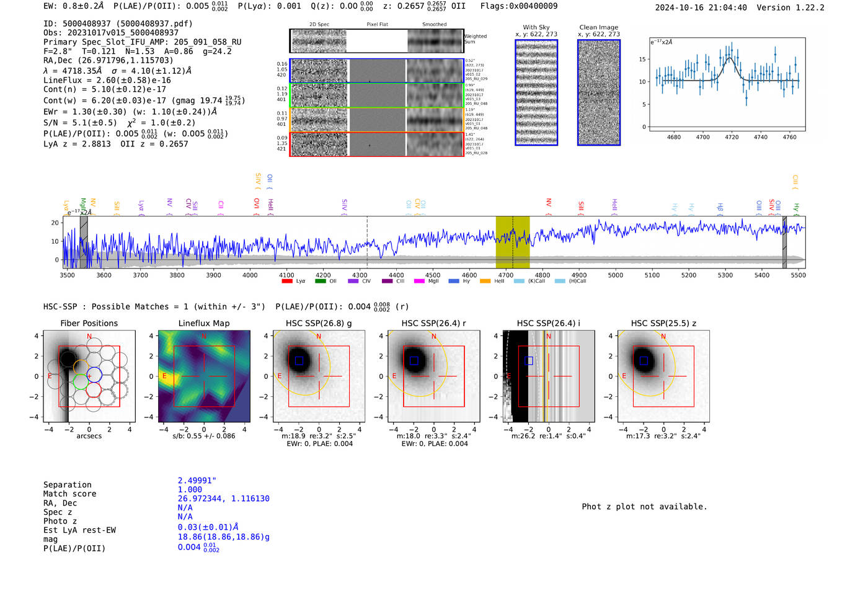The image size is (868, 591).
Task: Click the purple CIV legend swatch
Action: coord(353,282)
